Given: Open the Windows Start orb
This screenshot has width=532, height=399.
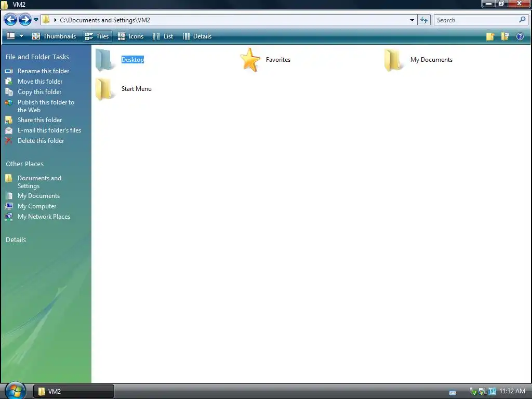Looking at the screenshot, I should pyautogui.click(x=15, y=391).
